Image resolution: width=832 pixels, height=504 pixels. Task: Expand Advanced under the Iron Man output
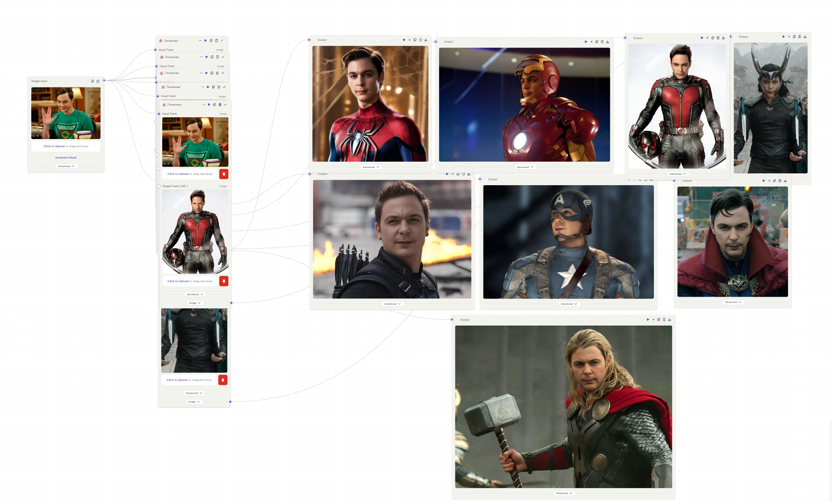525,167
